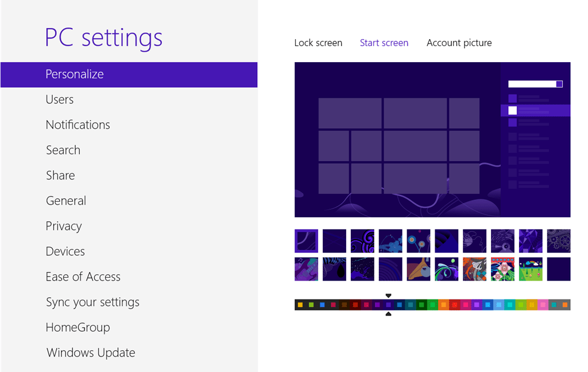This screenshot has width=588, height=372.
Task: Open Users settings
Action: 59,99
